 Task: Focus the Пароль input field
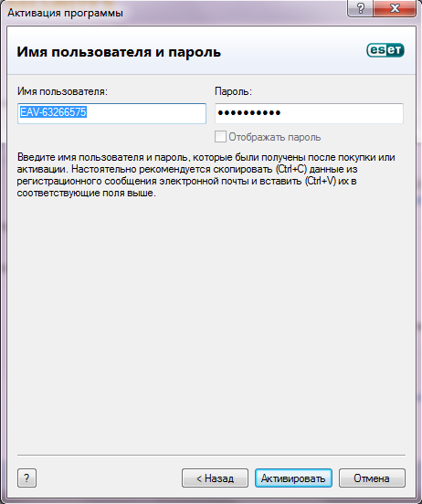click(309, 113)
